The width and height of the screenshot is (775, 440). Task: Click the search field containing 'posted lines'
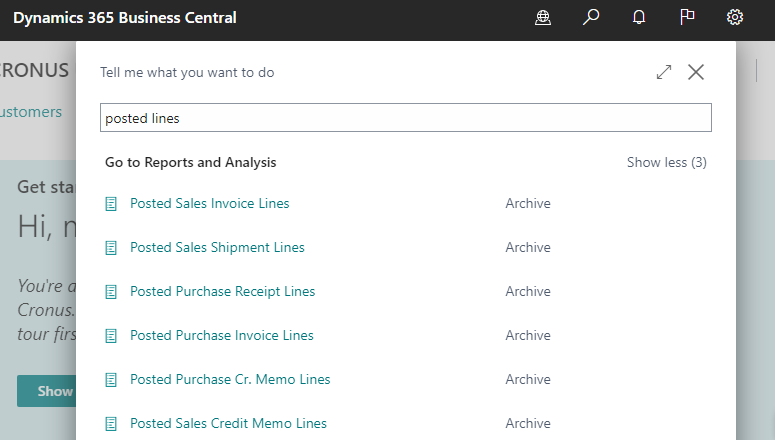coord(406,118)
